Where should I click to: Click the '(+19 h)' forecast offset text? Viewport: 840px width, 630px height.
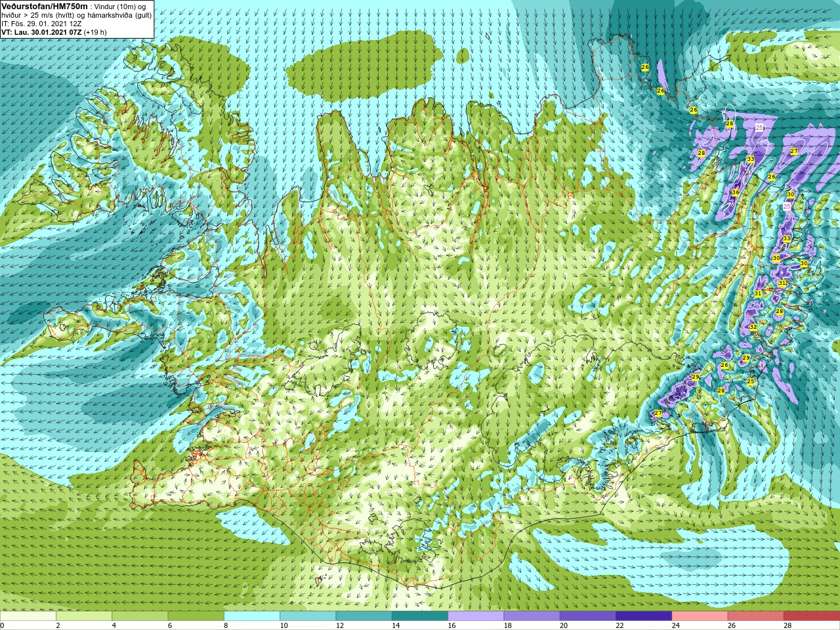(94, 32)
